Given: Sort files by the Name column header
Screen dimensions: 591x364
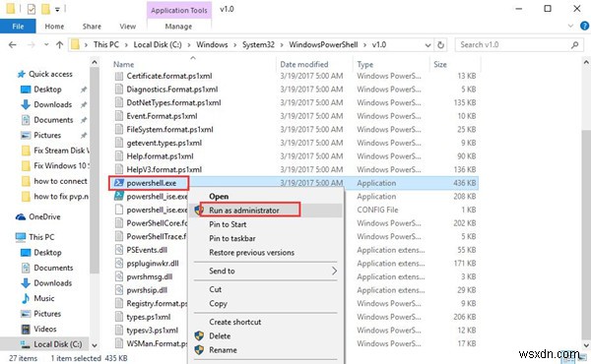Looking at the screenshot, I should 124,64.
